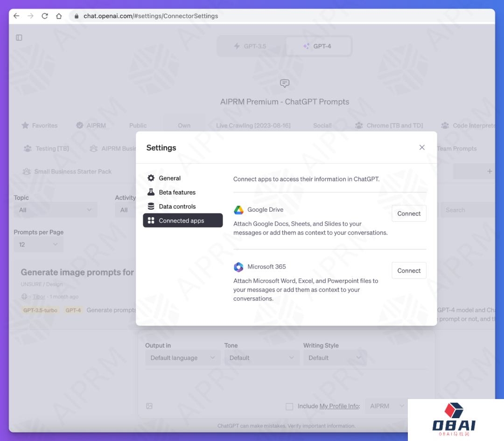Click the Microsoft 365 logo icon
This screenshot has height=441, width=504.
click(238, 267)
